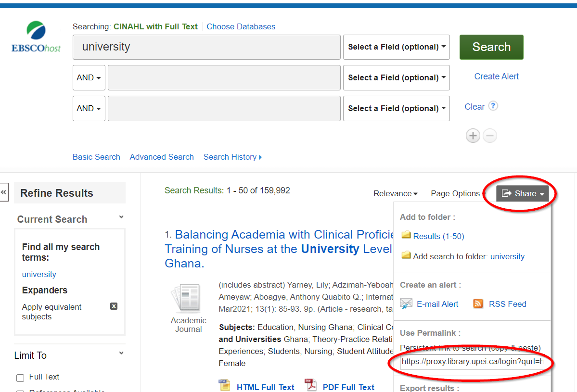Open first Select a Field dropdown
Screen dimensions: 577x392
pos(396,47)
